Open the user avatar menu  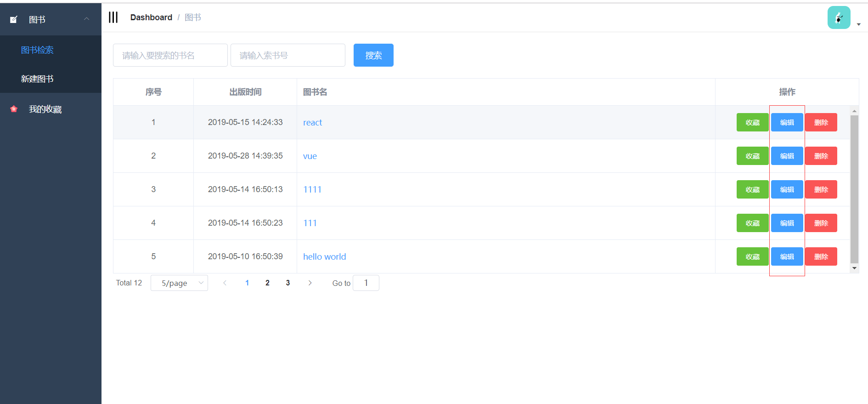pyautogui.click(x=839, y=18)
